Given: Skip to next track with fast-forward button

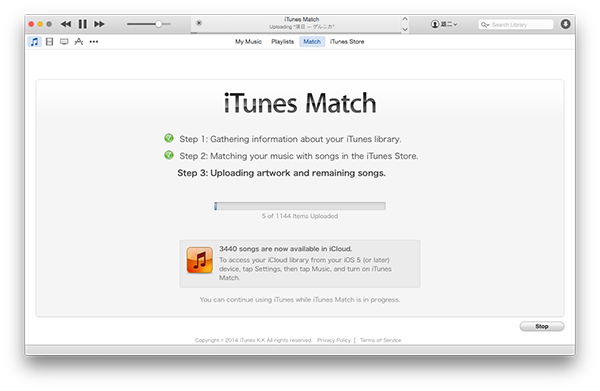Looking at the screenshot, I should coord(99,24).
